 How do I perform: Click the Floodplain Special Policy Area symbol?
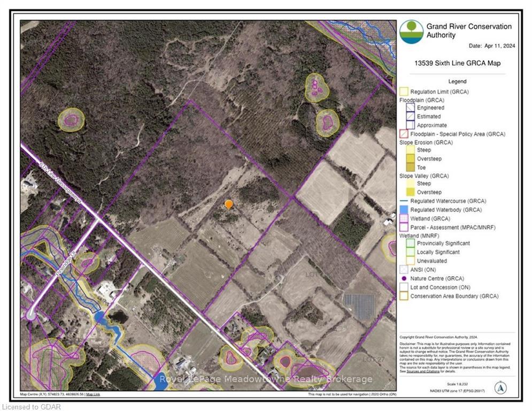(x=403, y=134)
